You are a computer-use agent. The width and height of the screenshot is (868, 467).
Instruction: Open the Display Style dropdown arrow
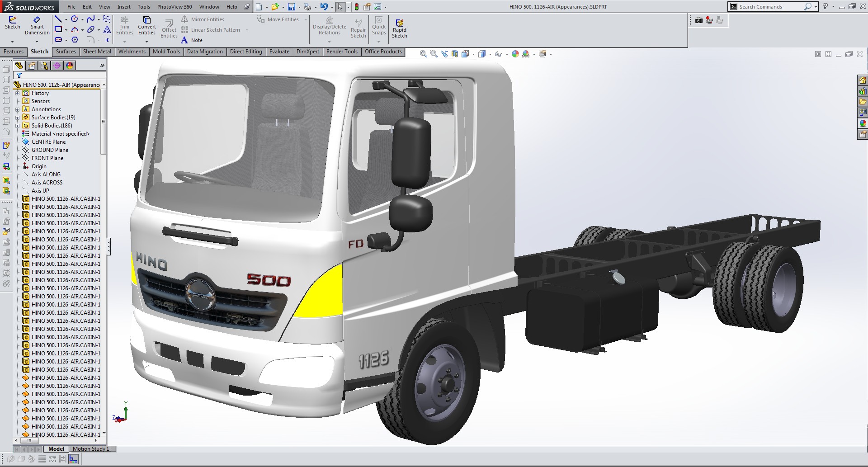(490, 53)
